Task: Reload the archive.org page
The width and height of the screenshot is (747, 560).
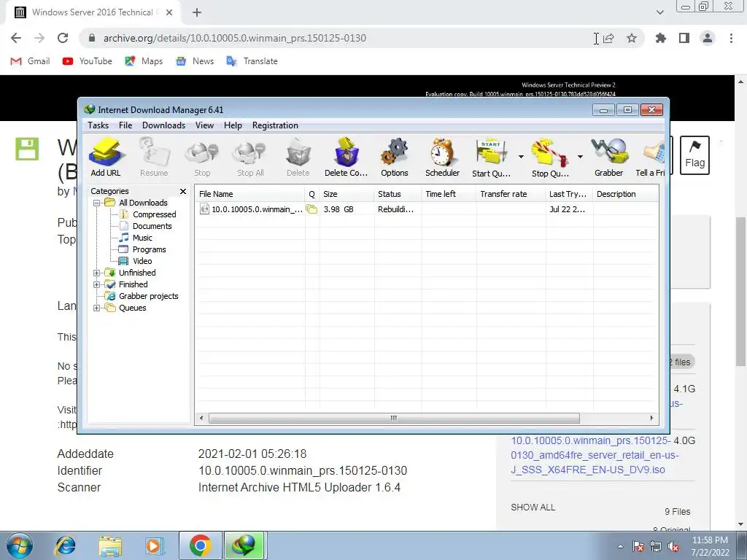Action: tap(63, 38)
